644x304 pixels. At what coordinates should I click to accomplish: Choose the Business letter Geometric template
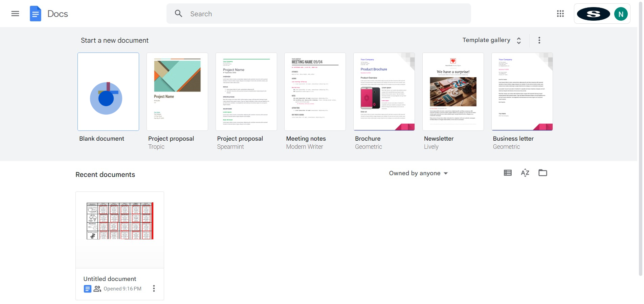(x=522, y=92)
